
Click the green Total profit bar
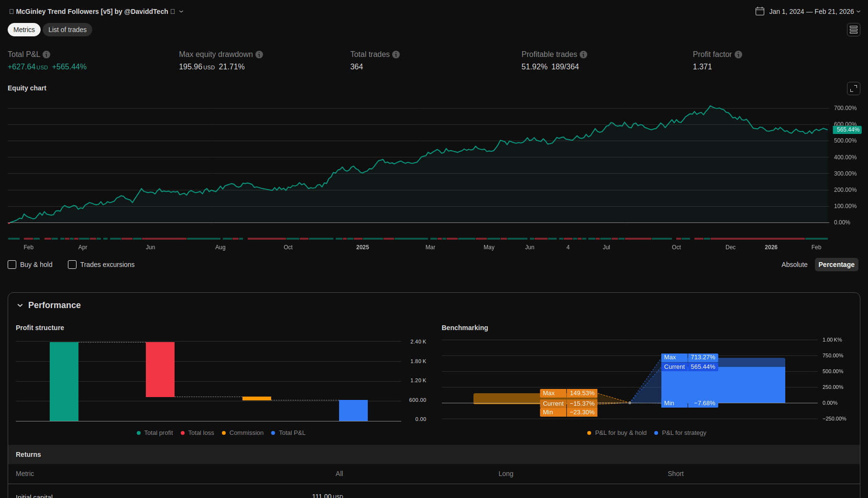(x=64, y=381)
